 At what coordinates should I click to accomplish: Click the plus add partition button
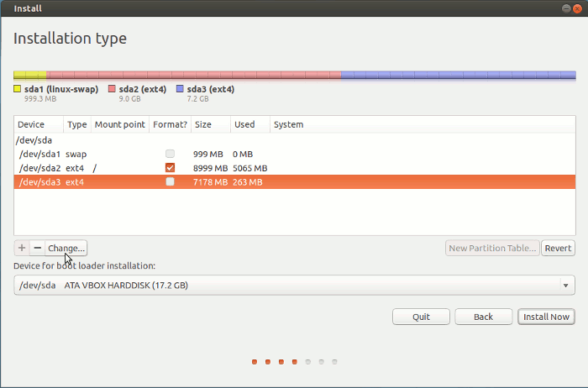22,248
